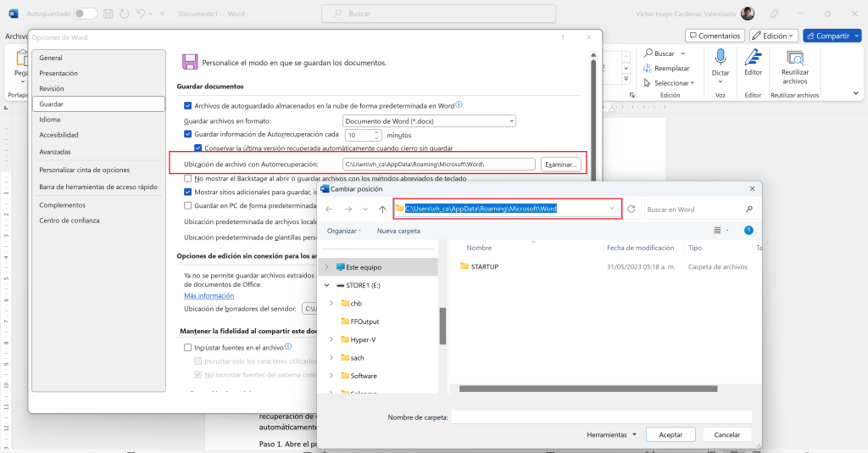The image size is (868, 453).
Task: Click the horizontal scrollbar in file list
Action: pyautogui.click(x=588, y=389)
